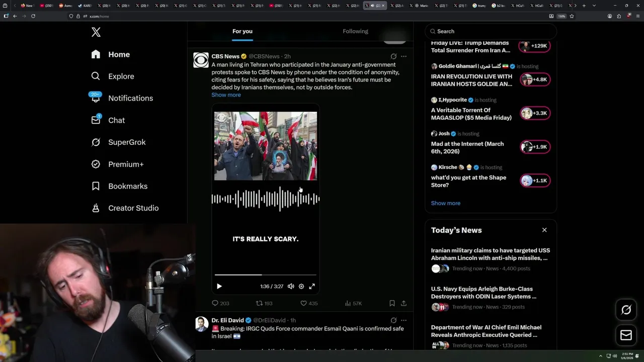This screenshot has width=644, height=362.
Task: Open the browser sidebar toggle
Action: click(x=6, y=16)
